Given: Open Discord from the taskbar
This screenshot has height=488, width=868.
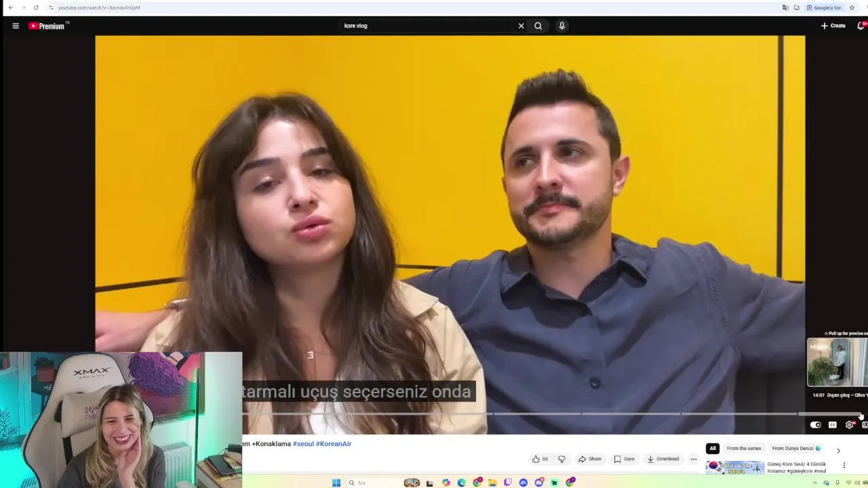Looking at the screenshot, I should tap(539, 483).
